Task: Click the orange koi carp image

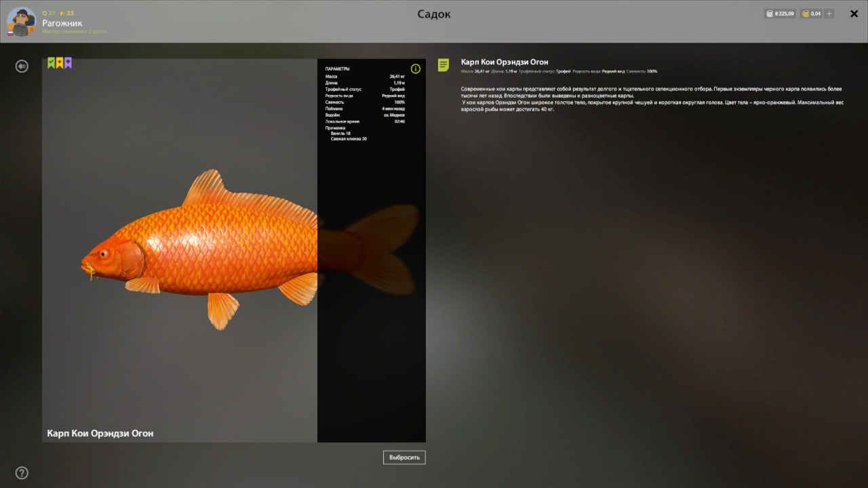Action: coord(203,251)
